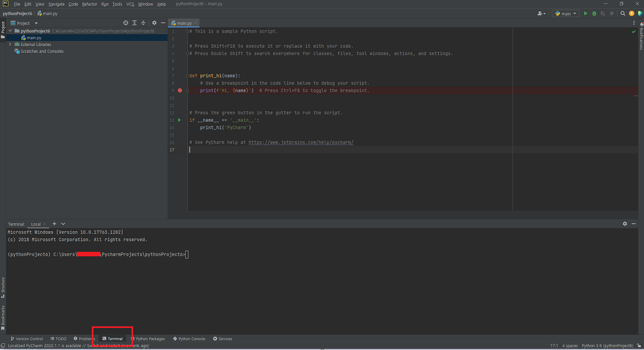Collapse all in Project panel
The width and height of the screenshot is (644, 350).
(x=144, y=23)
